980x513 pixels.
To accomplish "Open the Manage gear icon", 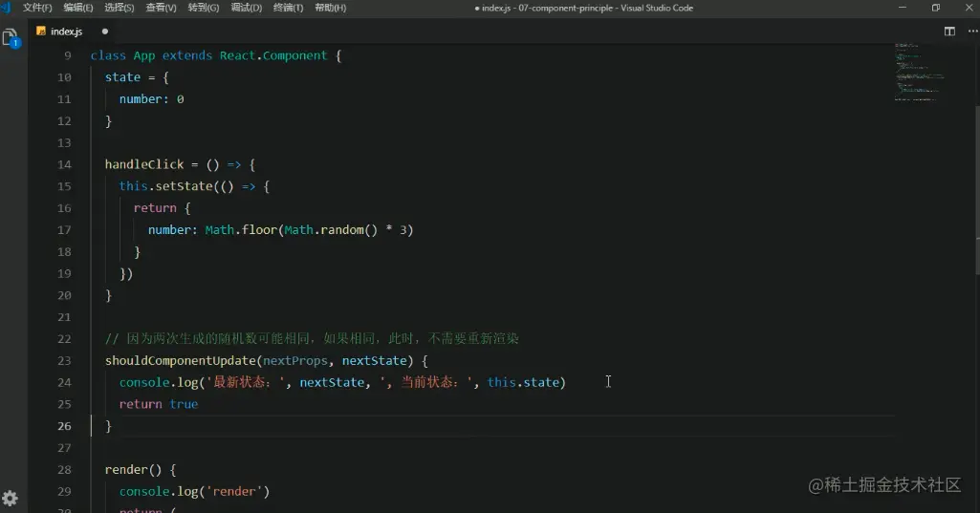I will (x=10, y=498).
